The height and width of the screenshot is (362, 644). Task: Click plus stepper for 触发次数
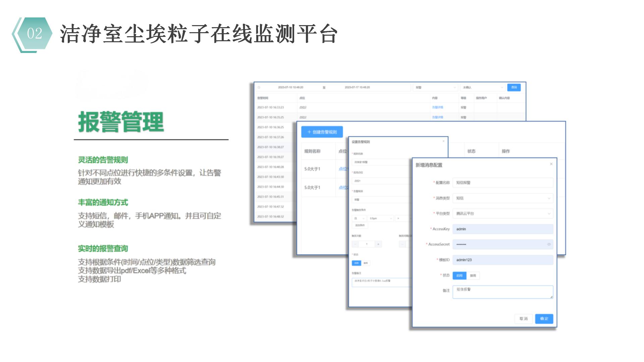pos(378,244)
